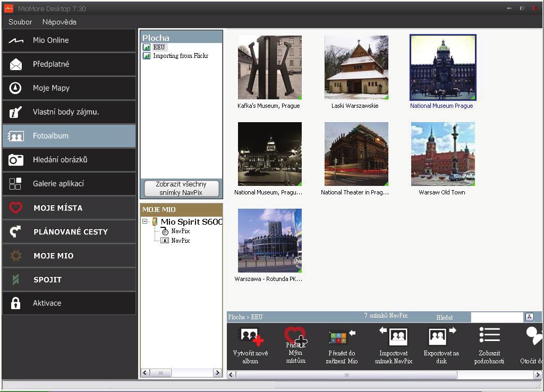Click Zobrazit všechny snímky NavPix button

(x=181, y=189)
